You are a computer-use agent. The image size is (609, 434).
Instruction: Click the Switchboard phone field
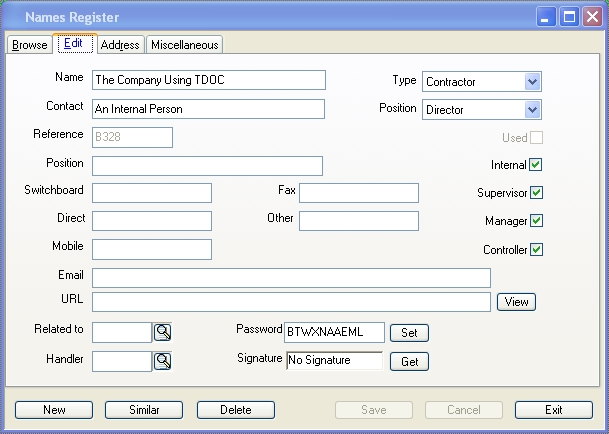152,193
